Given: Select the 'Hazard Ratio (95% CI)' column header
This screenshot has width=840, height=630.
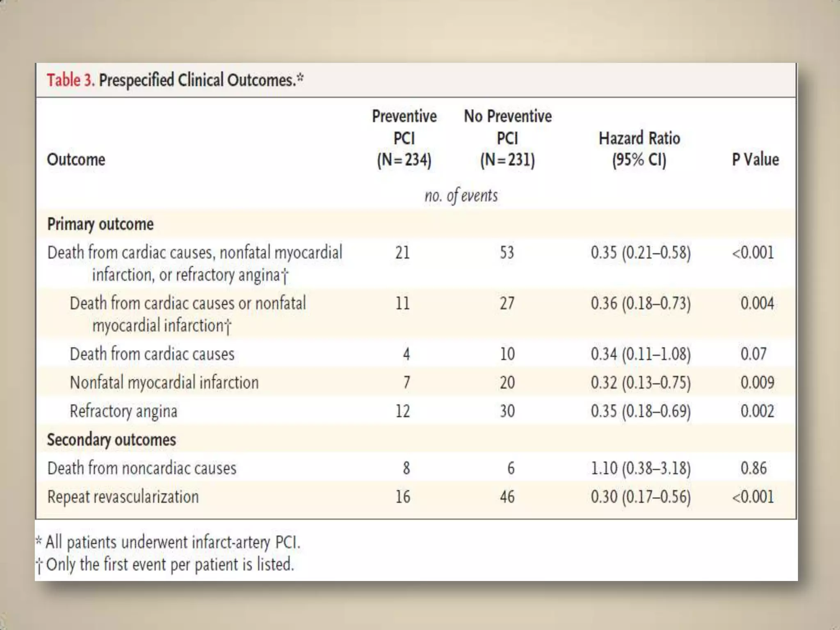Looking at the screenshot, I should coord(639,149).
